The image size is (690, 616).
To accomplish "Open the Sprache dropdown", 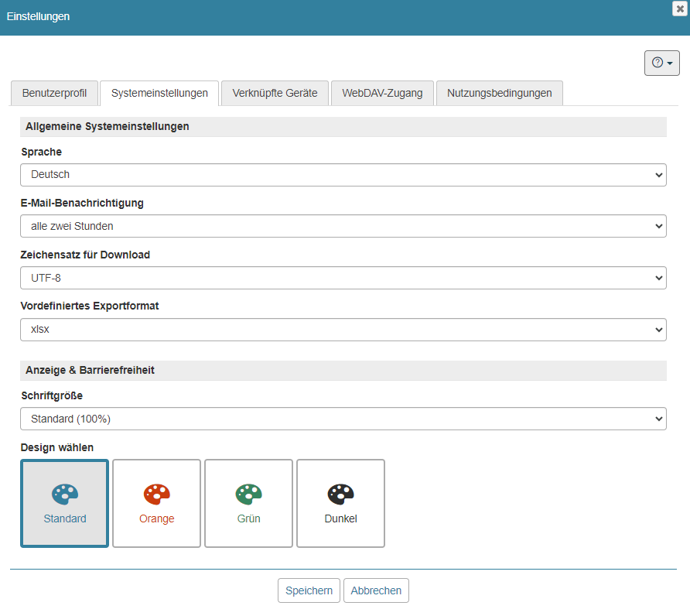I will pos(343,175).
